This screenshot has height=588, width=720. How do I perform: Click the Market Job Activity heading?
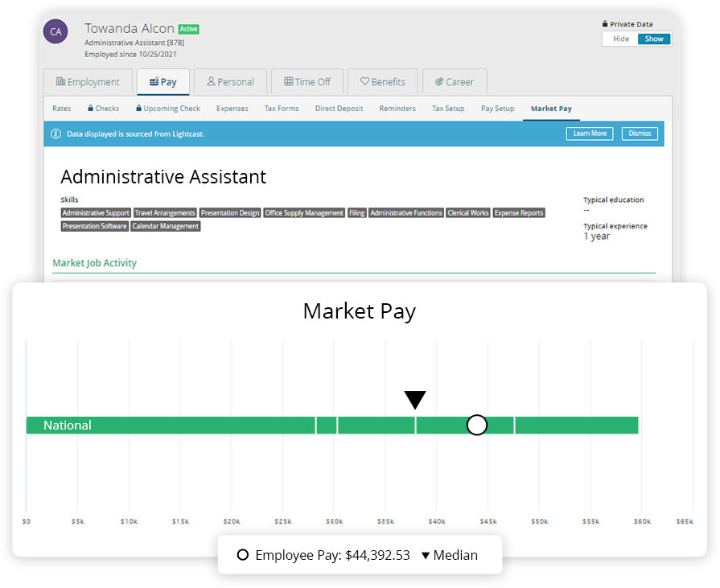95,263
